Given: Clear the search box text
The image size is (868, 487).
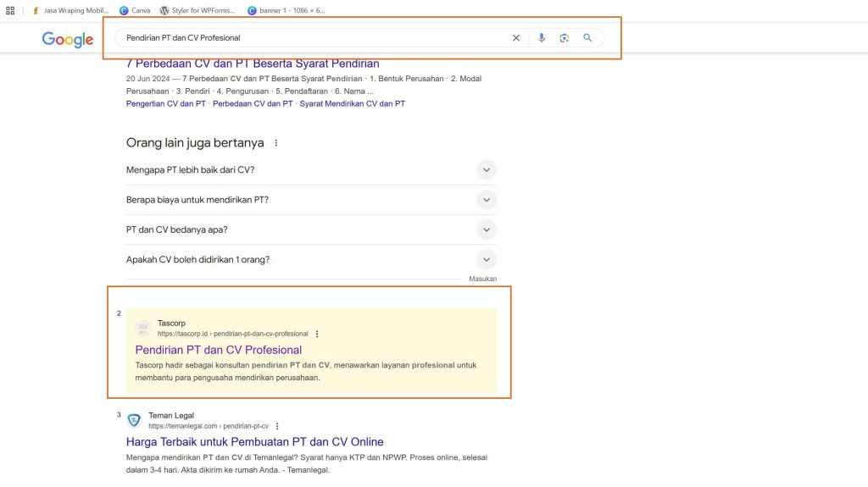Looking at the screenshot, I should [515, 38].
